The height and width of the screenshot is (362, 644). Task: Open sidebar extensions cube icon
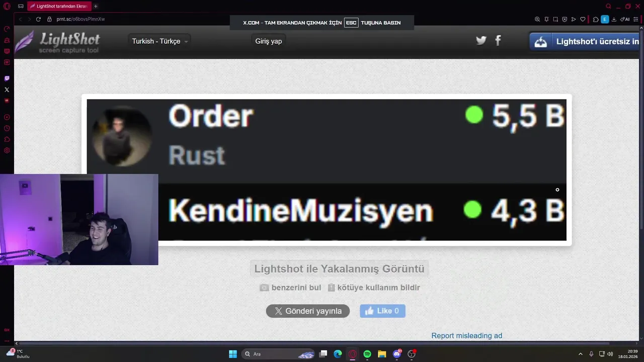tap(7, 139)
